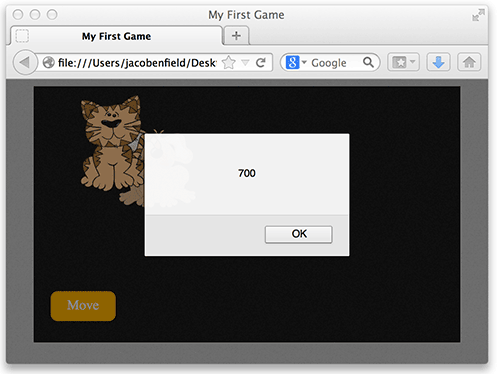Click the cat image in the game
Screen dimensions: 500x374
click(x=112, y=144)
